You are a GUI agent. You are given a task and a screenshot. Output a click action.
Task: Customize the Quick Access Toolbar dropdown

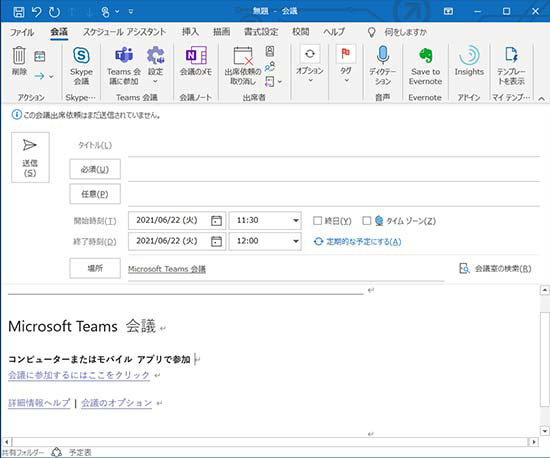coord(131,12)
